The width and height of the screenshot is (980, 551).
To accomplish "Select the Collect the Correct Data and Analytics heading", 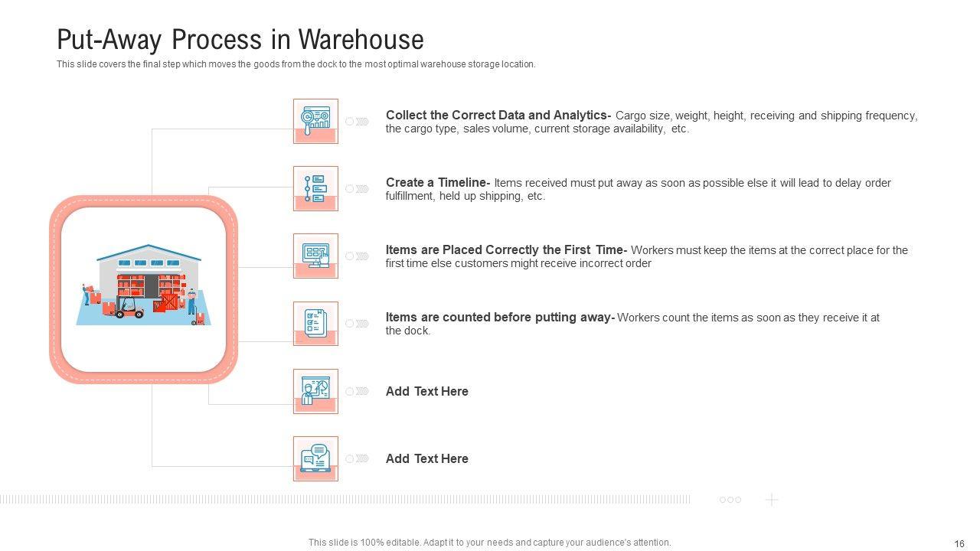I will pos(498,116).
